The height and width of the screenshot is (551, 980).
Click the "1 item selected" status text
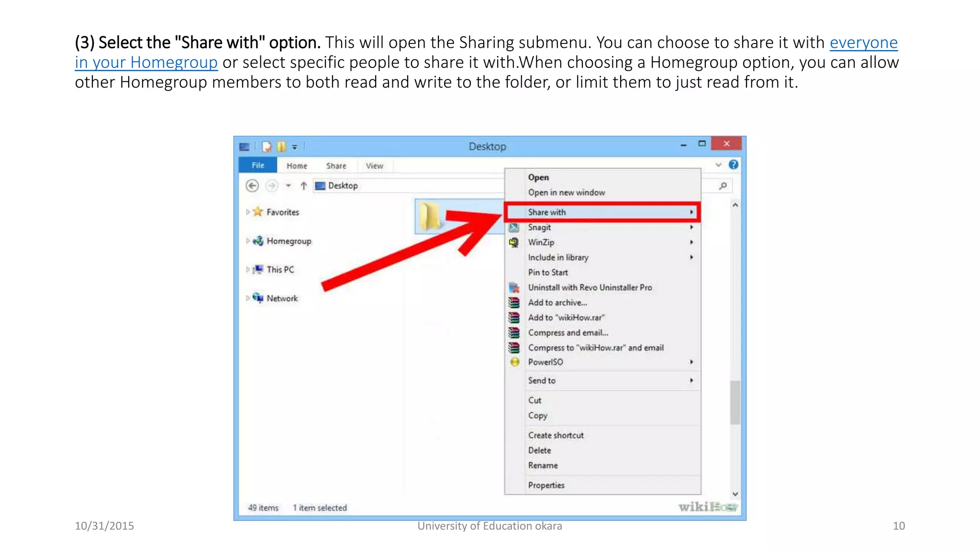click(320, 508)
